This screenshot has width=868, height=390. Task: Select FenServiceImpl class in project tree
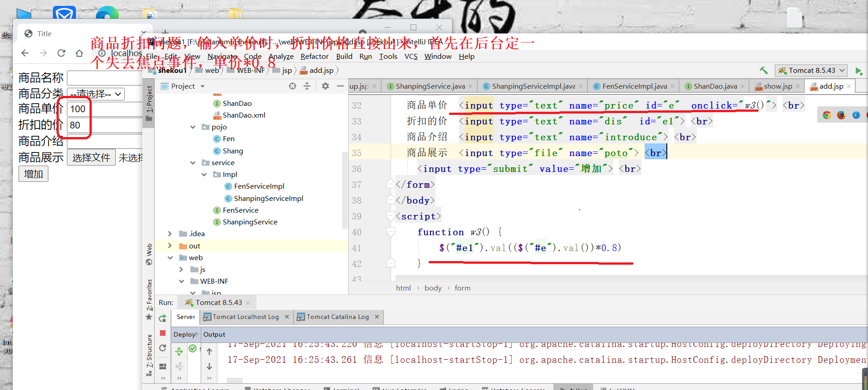point(259,186)
